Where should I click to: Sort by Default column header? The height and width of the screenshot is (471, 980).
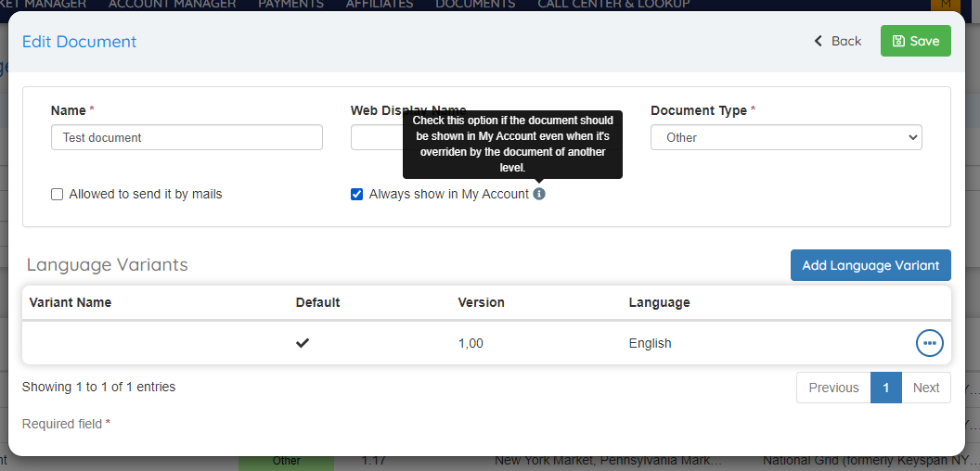(317, 303)
